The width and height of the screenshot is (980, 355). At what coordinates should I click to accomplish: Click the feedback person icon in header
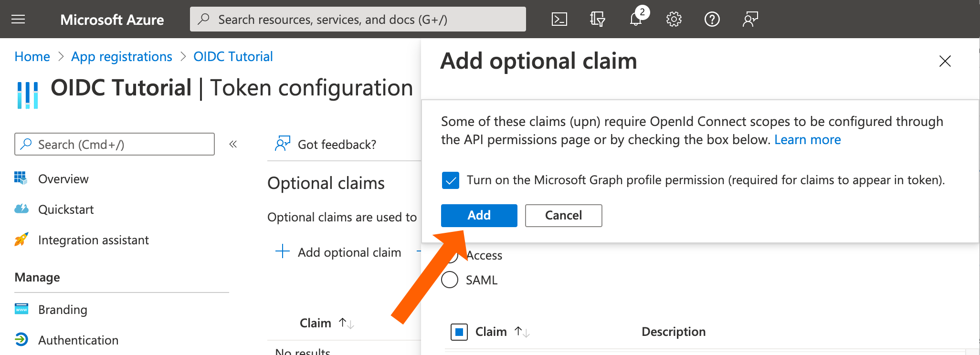pos(750,19)
